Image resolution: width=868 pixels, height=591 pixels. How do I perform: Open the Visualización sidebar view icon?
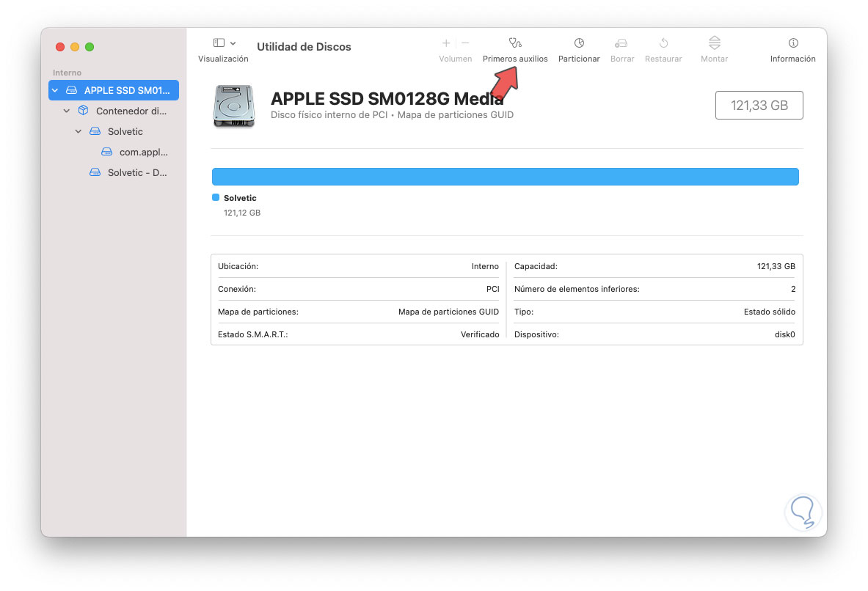click(x=219, y=43)
